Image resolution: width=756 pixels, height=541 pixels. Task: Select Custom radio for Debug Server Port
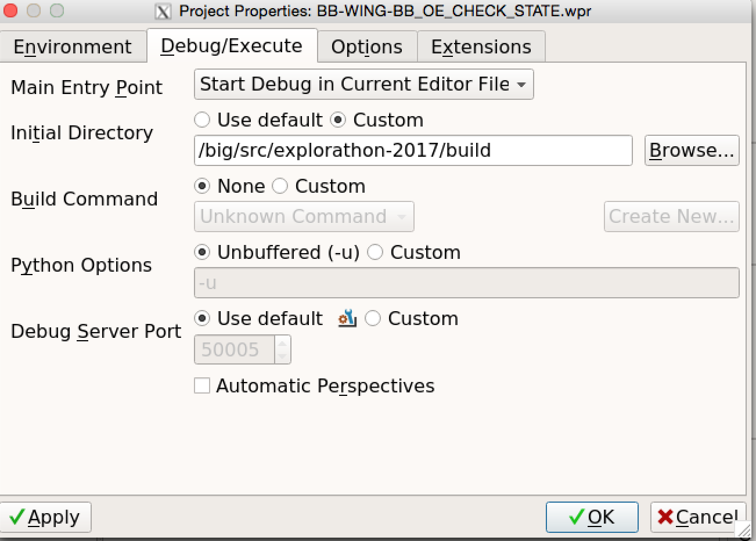[x=373, y=319]
